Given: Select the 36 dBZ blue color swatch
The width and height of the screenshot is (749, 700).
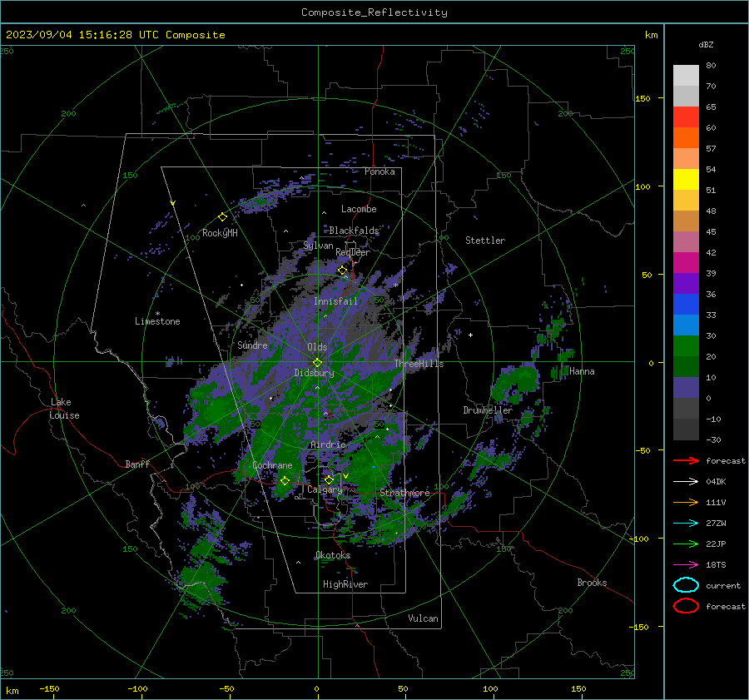Looking at the screenshot, I should [x=686, y=304].
